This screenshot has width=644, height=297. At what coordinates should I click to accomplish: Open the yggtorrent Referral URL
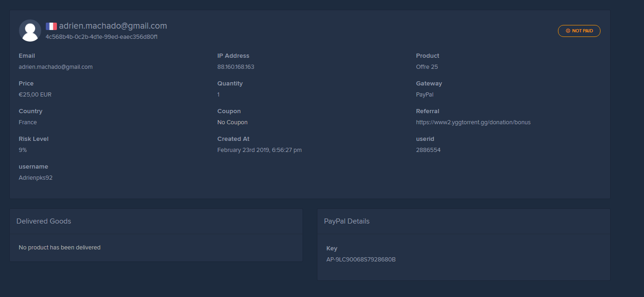473,122
